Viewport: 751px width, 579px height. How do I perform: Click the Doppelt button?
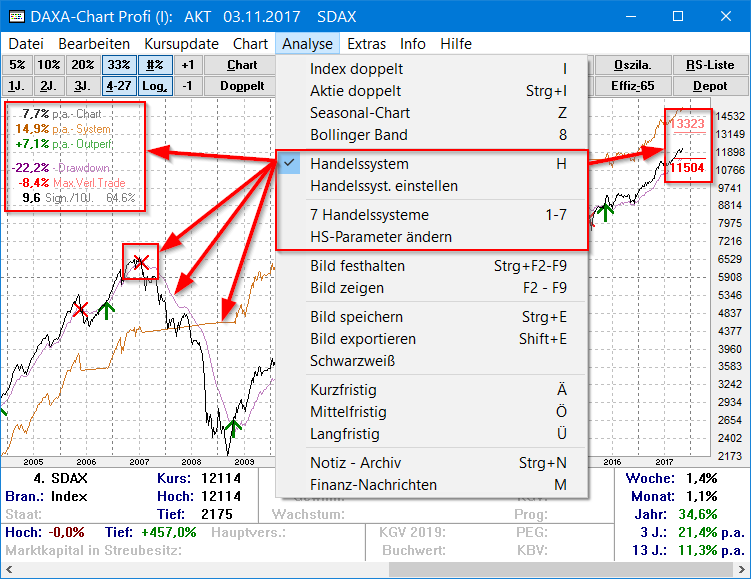click(242, 86)
